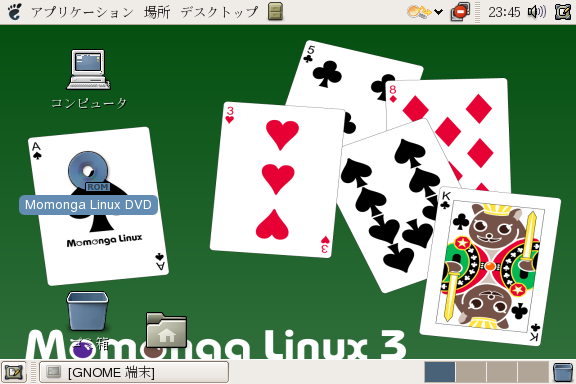Expand the arrow beside the keys icon
576x384 pixels.
point(438,12)
